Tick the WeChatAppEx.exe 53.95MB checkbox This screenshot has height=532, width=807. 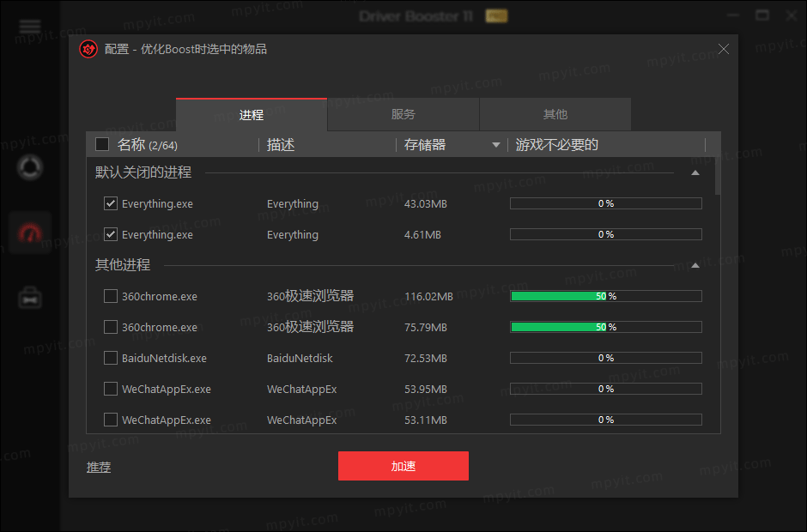coord(111,389)
